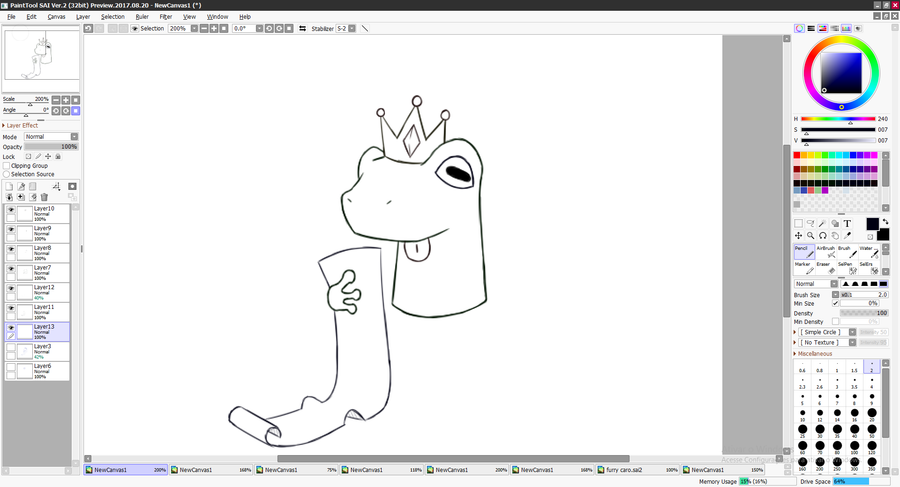The width and height of the screenshot is (900, 487).
Task: Open the Simple Circle brush shape dropdown
Action: [x=827, y=332]
